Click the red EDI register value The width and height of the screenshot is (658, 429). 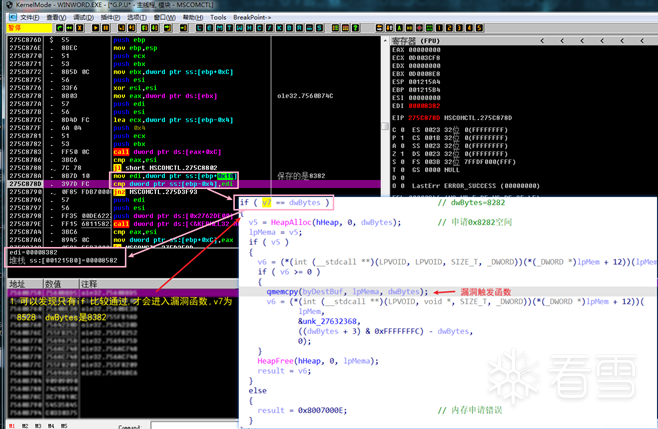coord(424,106)
